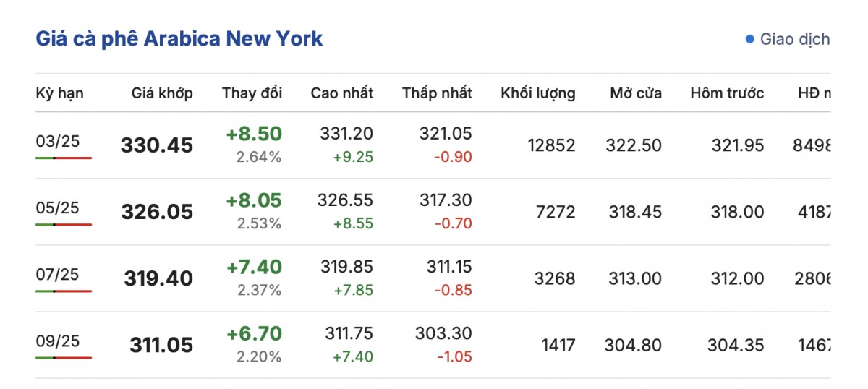Screen dimensions: 868x389
Task: Click the Giao dịch status label
Action: point(794,39)
